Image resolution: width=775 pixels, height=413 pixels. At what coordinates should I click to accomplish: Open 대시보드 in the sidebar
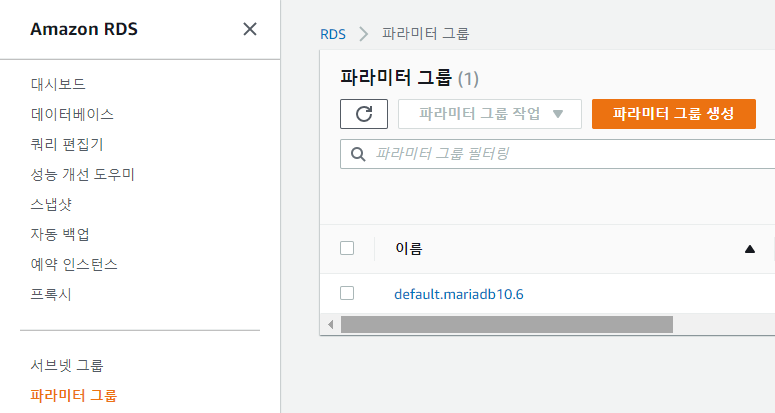pos(58,84)
